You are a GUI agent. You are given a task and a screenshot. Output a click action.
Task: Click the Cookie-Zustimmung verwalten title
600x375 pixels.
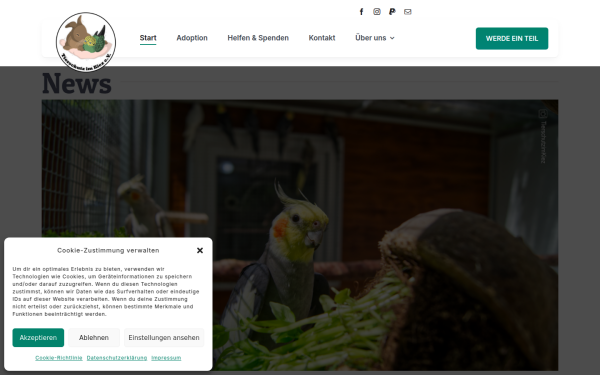[x=108, y=250]
